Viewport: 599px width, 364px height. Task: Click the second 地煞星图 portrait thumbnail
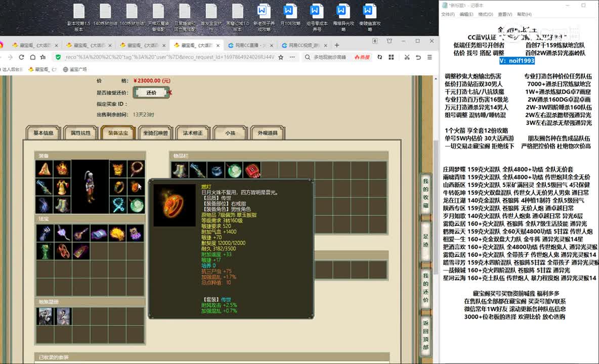[63, 316]
